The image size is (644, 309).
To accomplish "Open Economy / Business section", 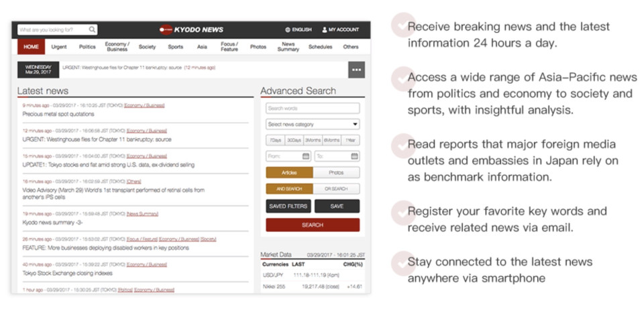I will click(117, 47).
